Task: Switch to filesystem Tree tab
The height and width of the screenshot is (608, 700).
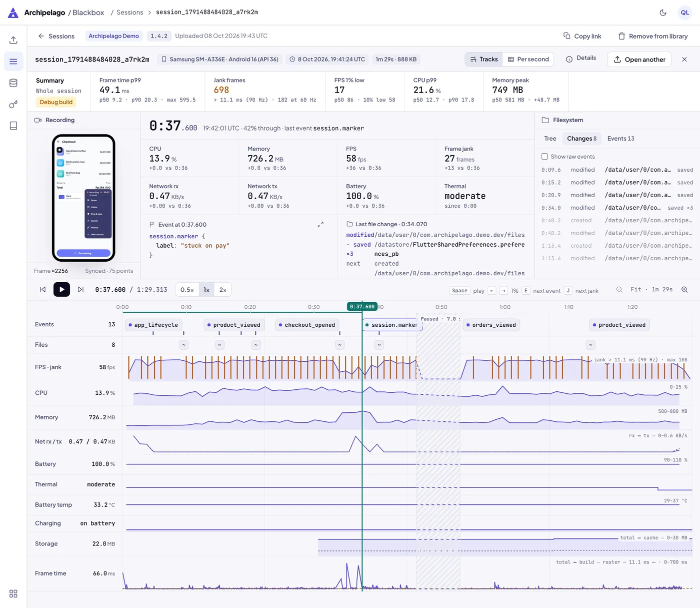Action: (550, 139)
